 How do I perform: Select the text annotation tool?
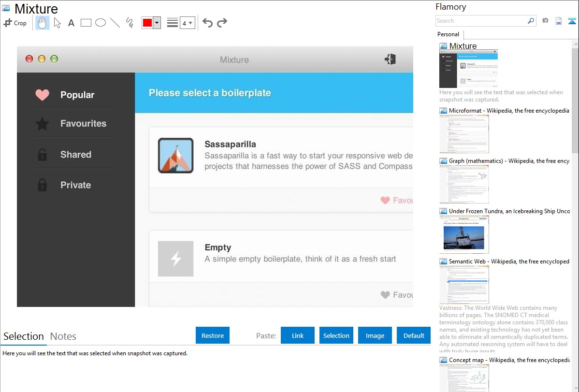point(71,23)
